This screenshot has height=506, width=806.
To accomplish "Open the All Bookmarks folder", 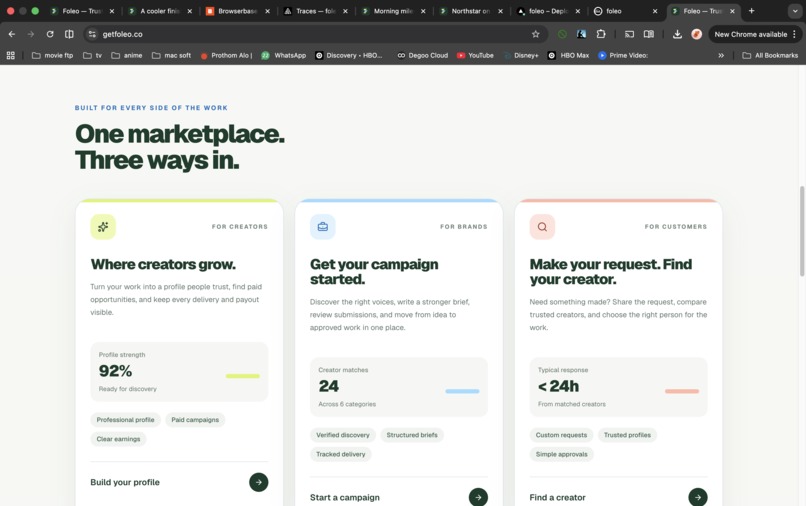I will 770,56.
